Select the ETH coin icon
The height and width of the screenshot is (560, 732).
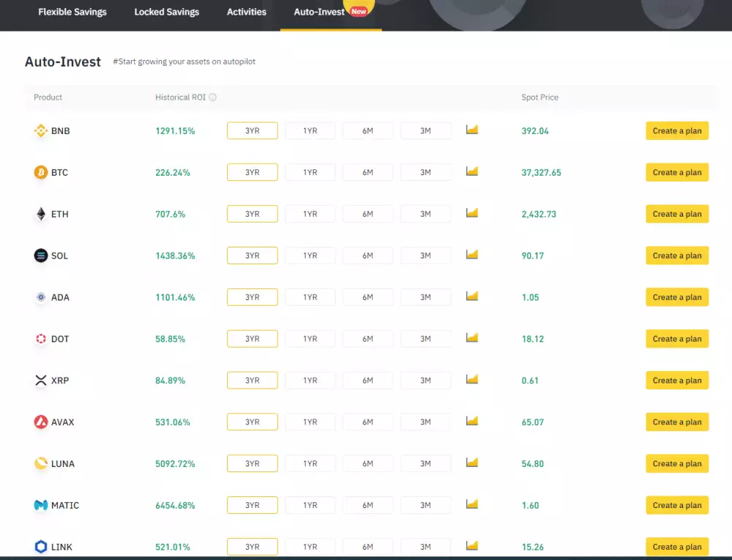point(40,214)
